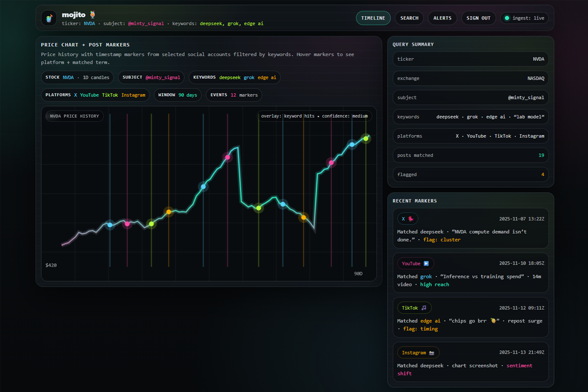The width and height of the screenshot is (588, 392).
Task: Click the mojito drink logo icon
Action: point(49,18)
